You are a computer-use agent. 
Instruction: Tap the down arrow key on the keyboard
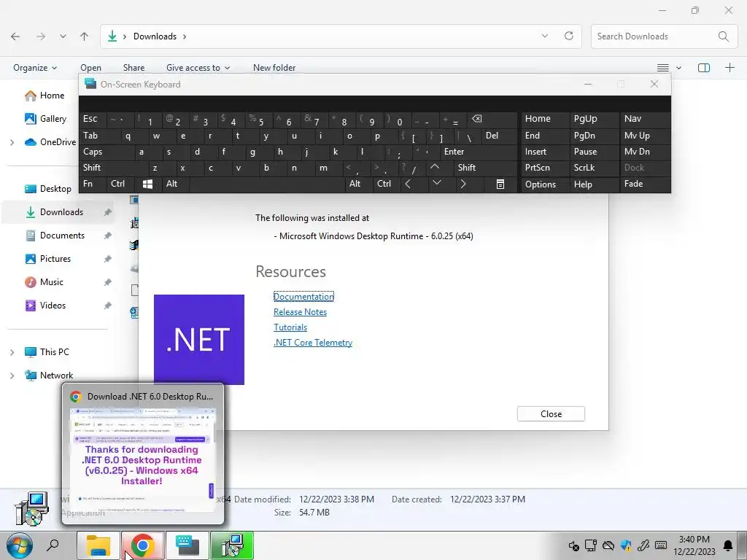click(436, 184)
